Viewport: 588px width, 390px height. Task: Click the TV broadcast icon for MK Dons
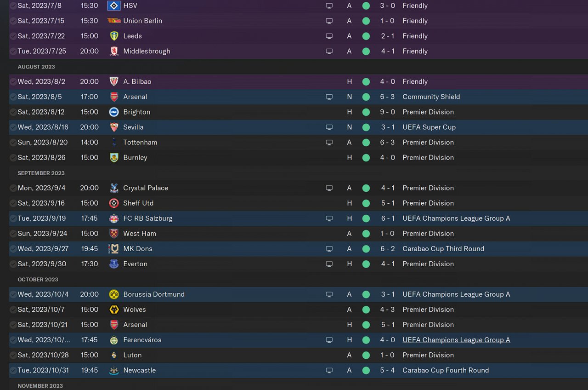(329, 249)
